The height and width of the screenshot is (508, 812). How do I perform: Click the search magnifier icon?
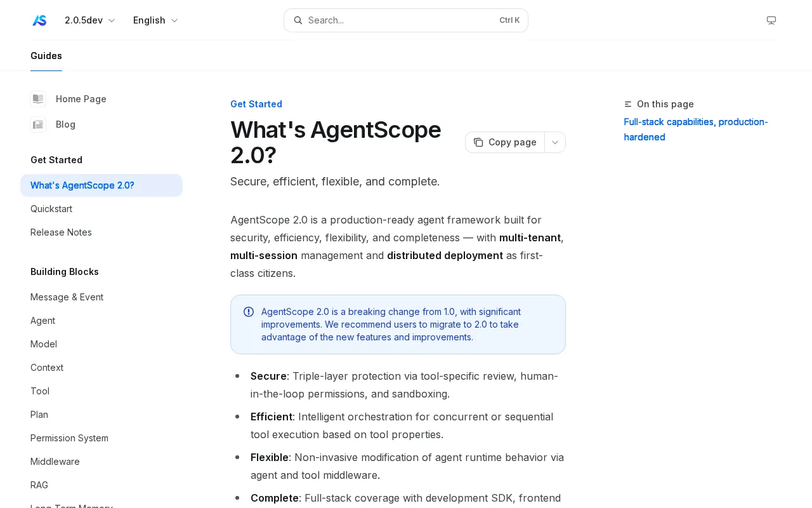pyautogui.click(x=298, y=20)
